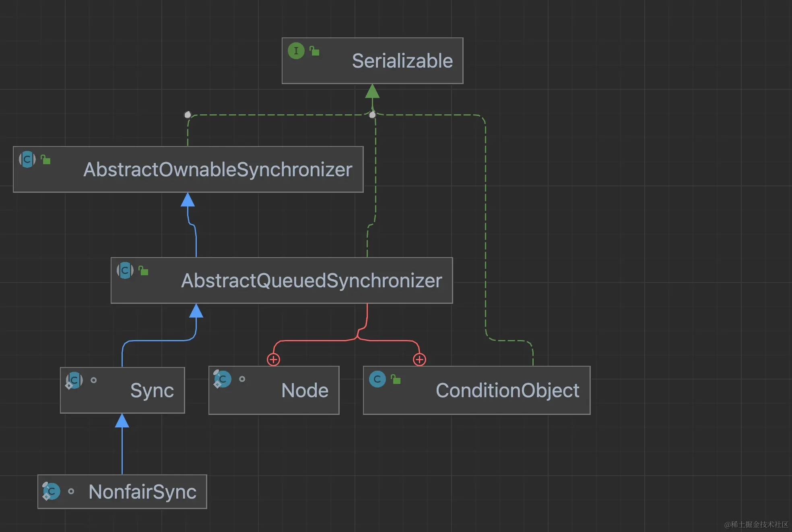
Task: Select the AbstractOwnableSynchronizer class label
Action: [218, 170]
